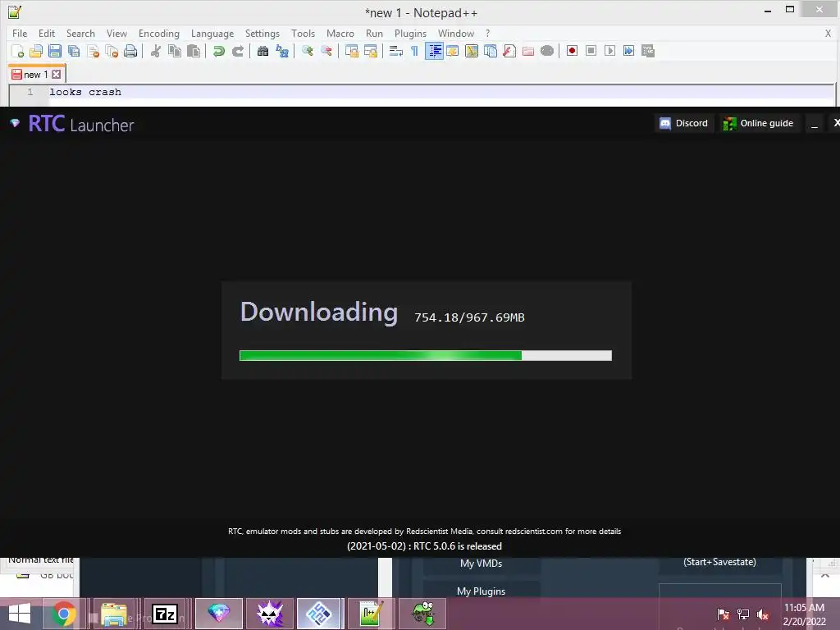Viewport: 840px width, 630px height.
Task: Open the Plugins menu
Action: click(410, 33)
